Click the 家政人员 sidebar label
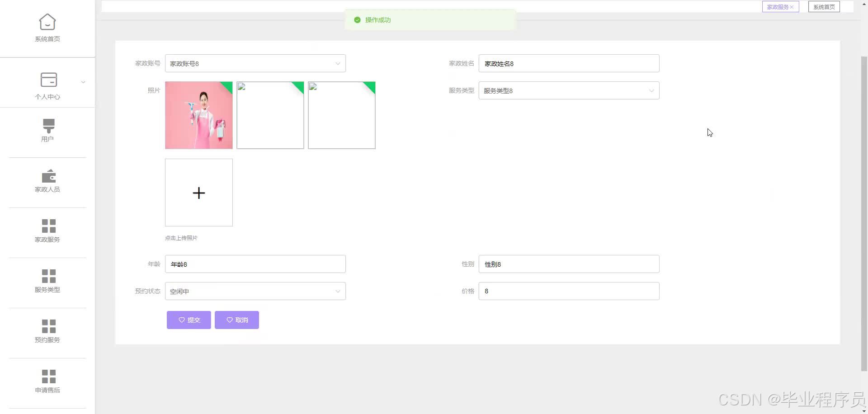 pos(47,189)
